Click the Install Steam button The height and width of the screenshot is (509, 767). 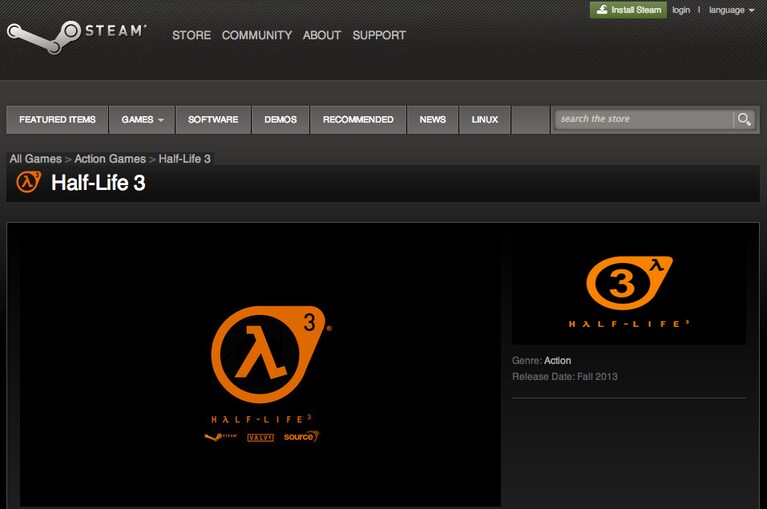(x=628, y=10)
